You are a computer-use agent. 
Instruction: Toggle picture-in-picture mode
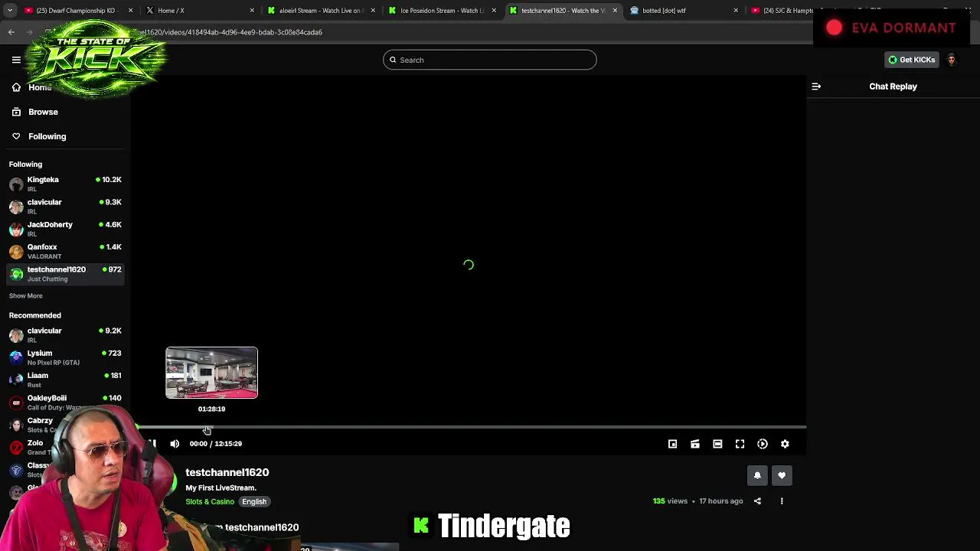[672, 444]
